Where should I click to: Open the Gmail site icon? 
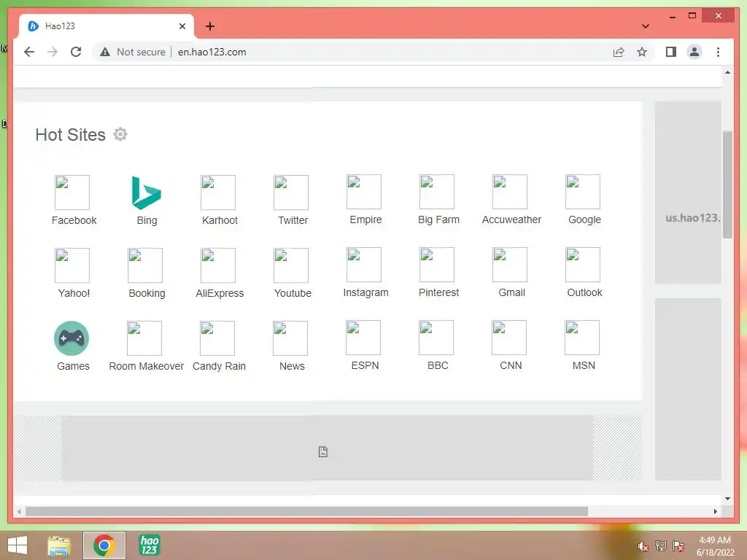point(510,265)
